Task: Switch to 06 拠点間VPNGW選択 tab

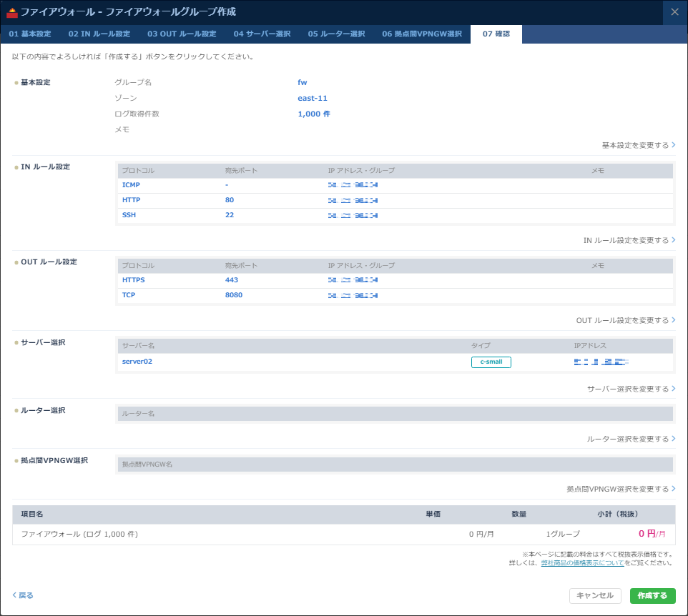Action: [x=422, y=34]
